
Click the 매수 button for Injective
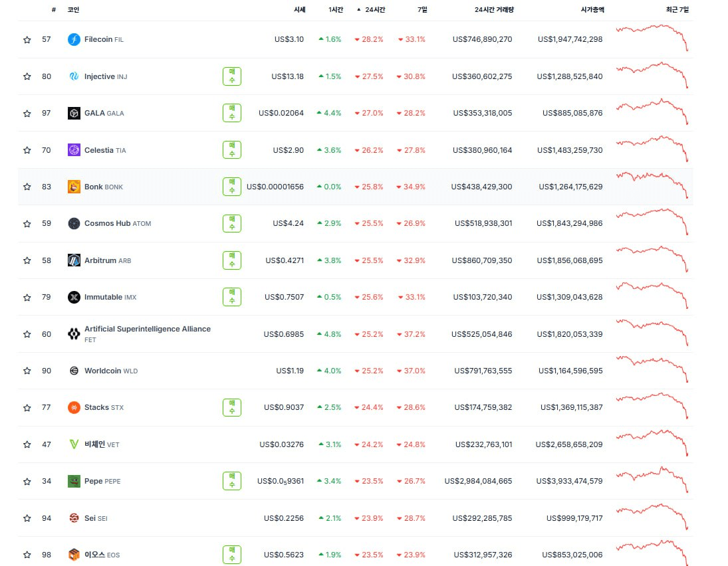(232, 76)
